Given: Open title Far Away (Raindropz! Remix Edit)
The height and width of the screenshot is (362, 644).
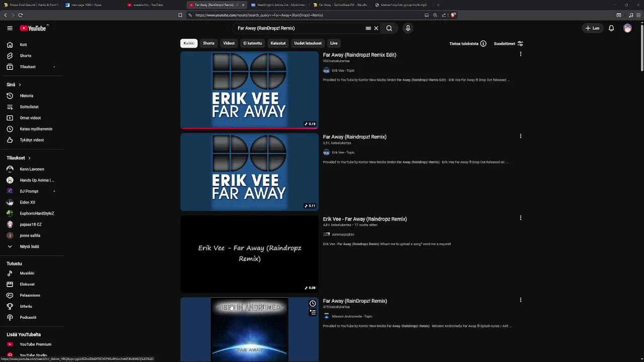Looking at the screenshot, I should 360,55.
